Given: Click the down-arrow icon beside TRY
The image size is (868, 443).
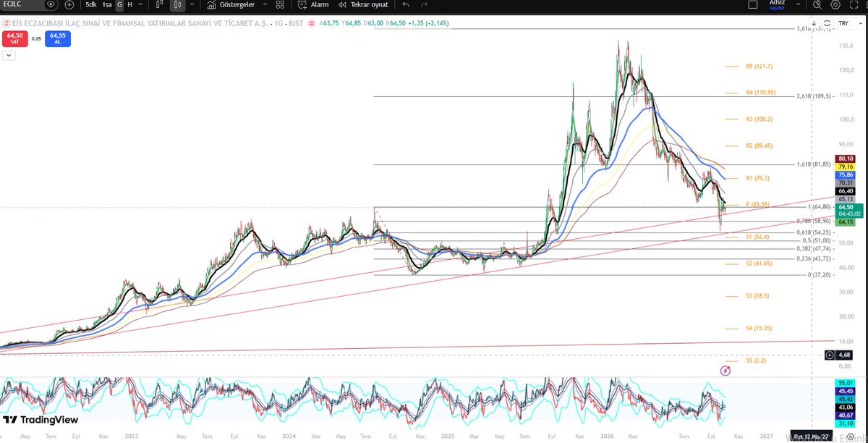Looking at the screenshot, I should point(814,23).
